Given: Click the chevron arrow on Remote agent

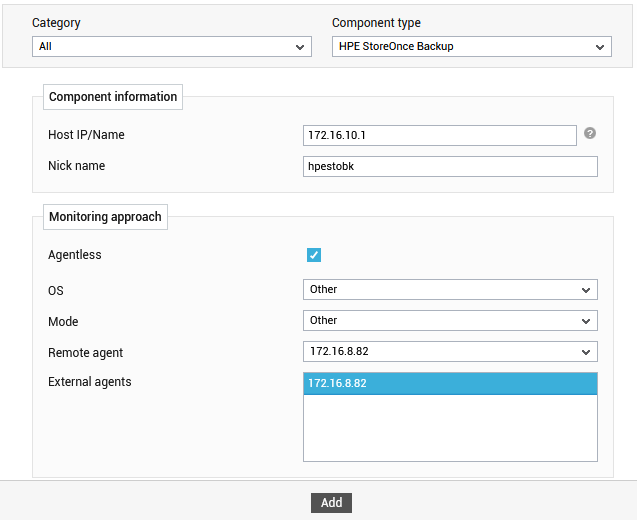Looking at the screenshot, I should (586, 352).
